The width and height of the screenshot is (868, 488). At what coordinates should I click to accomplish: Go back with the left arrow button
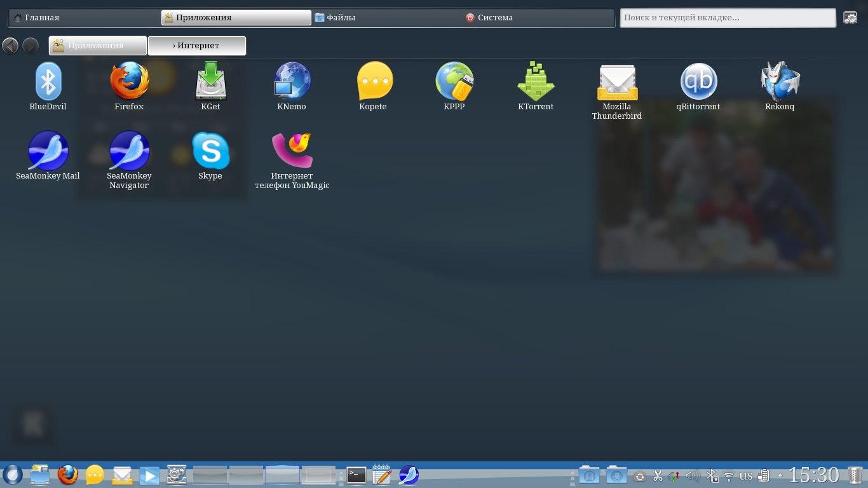10,46
